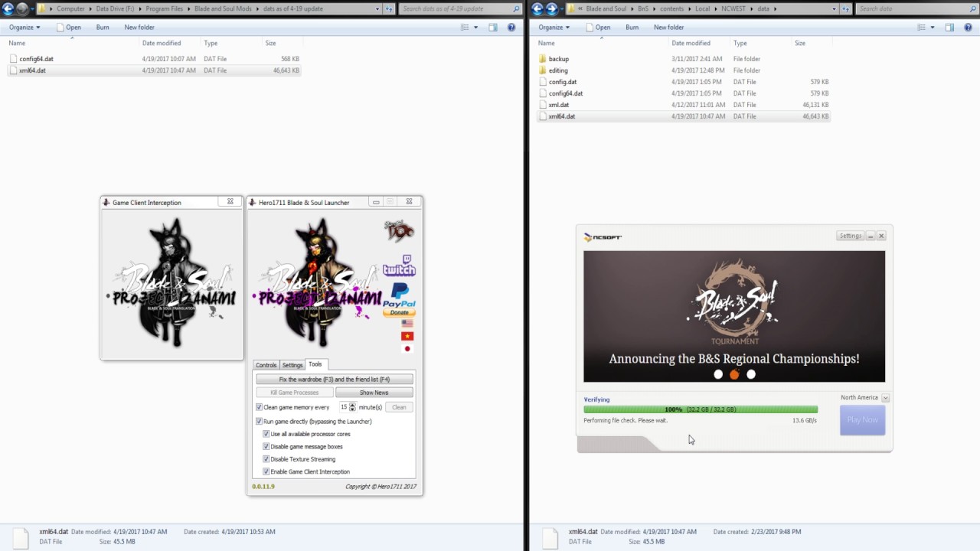980x551 pixels.
Task: Toggle Run game directly checkbox
Action: (260, 422)
